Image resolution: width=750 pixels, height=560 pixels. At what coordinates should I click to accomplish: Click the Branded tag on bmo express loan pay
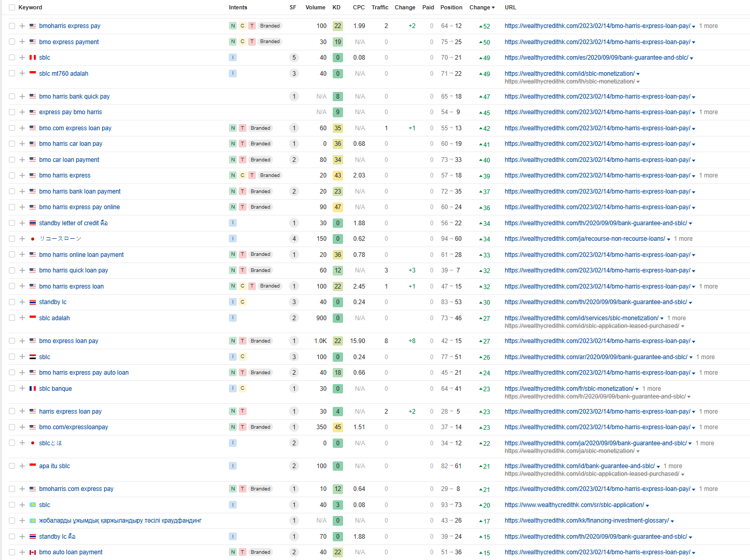[260, 341]
